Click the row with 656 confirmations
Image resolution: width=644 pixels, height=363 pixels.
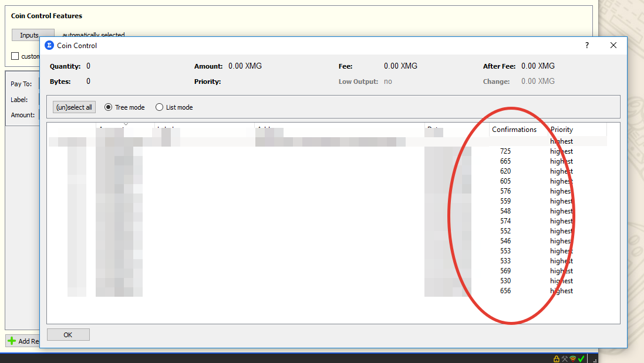tap(328, 291)
